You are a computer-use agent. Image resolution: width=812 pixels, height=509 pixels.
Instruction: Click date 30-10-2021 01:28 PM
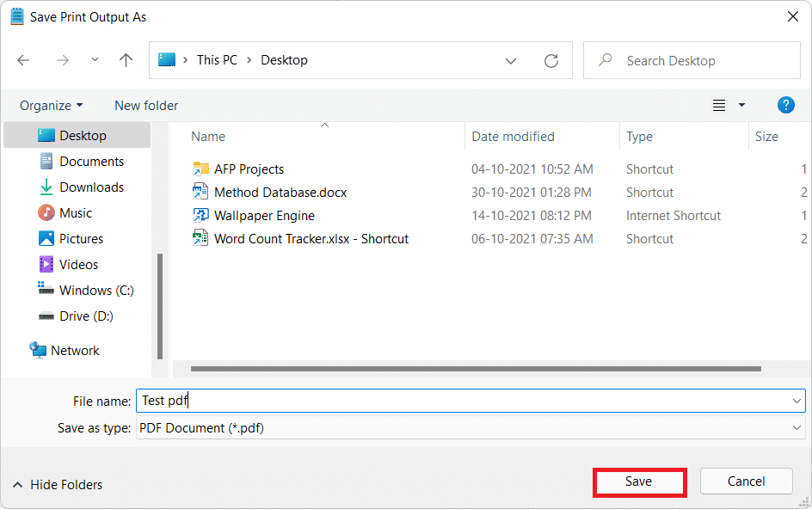tap(532, 193)
